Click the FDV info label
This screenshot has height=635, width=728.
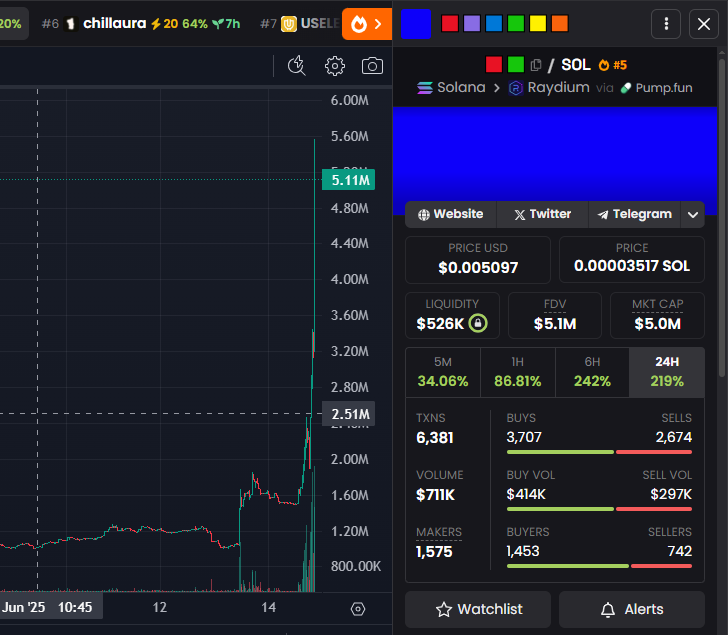[x=555, y=304]
